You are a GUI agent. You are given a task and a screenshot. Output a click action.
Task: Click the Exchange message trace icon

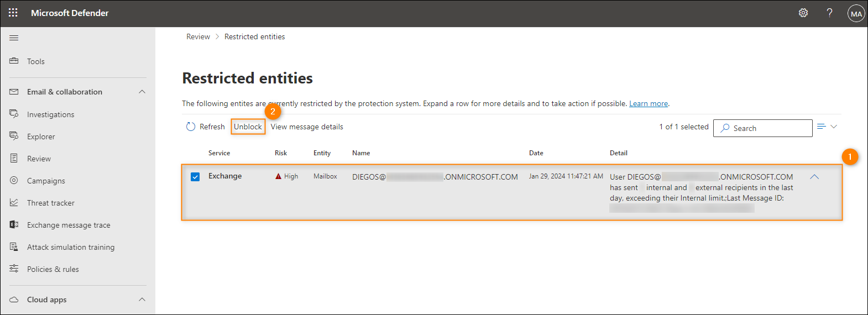point(14,224)
